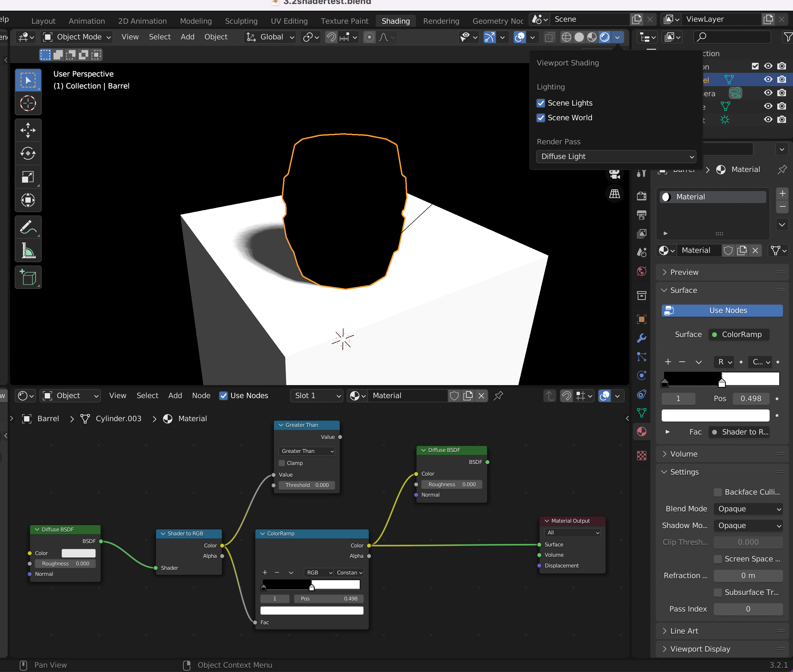This screenshot has height=672, width=793.
Task: Enable Backface Culling checkbox
Action: coord(718,492)
